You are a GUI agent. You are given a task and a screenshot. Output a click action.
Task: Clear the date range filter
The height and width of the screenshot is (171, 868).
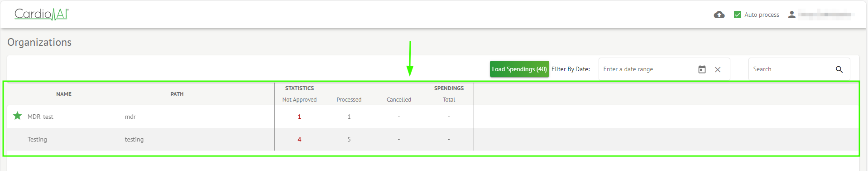coord(718,69)
